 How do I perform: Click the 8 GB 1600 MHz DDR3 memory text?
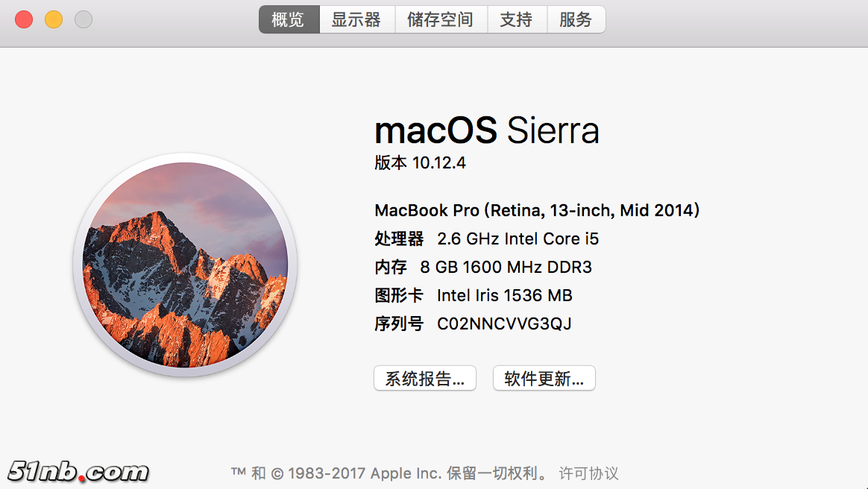(x=506, y=268)
